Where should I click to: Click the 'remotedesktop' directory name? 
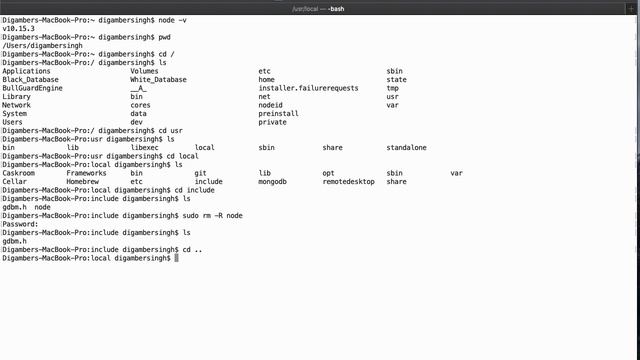pos(348,182)
